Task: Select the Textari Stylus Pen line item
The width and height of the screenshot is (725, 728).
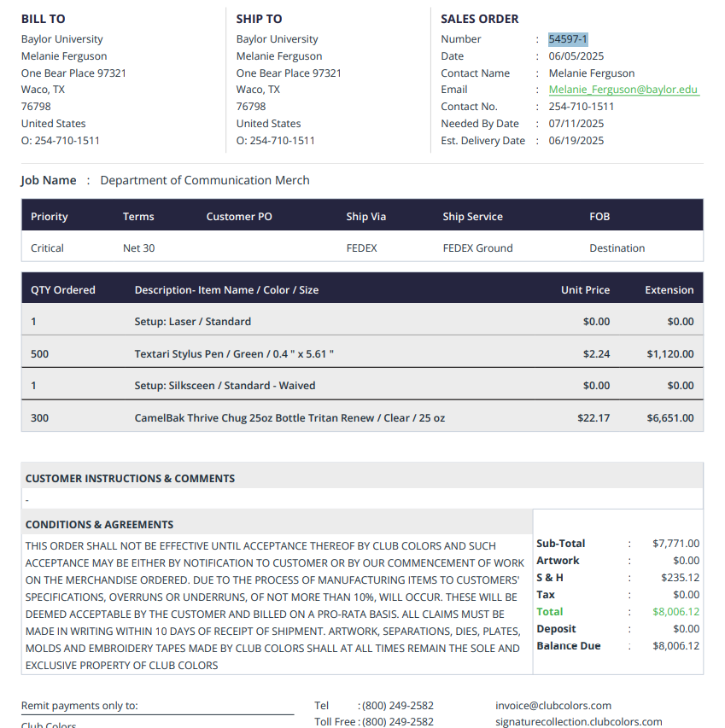Action: tap(362, 354)
